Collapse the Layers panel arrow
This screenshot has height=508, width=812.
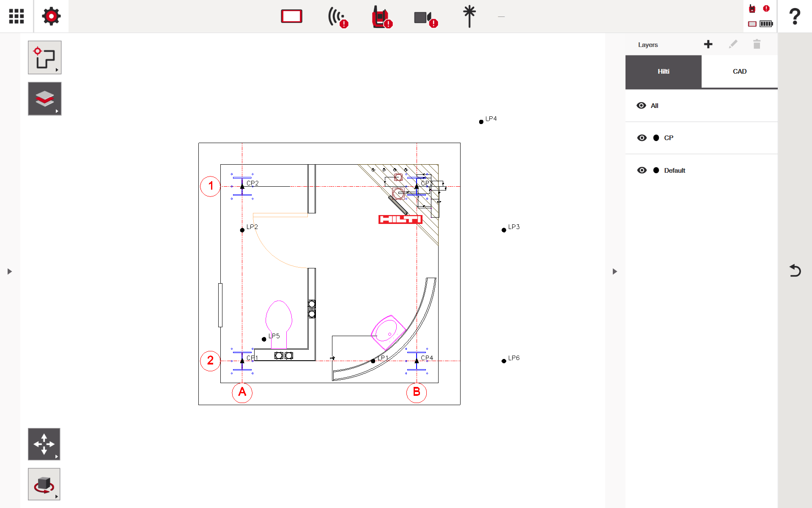click(614, 271)
